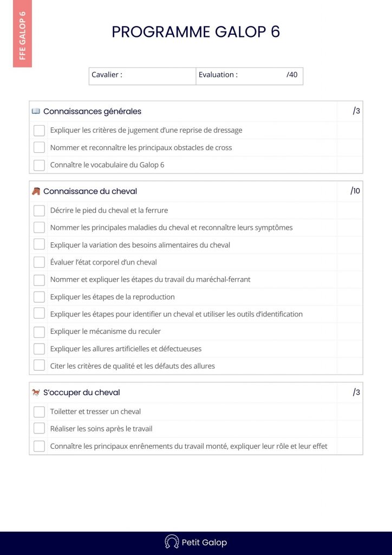Tick the mécanisme du reculer checkbox
Viewport: 392px width, 555px height.
(39, 332)
